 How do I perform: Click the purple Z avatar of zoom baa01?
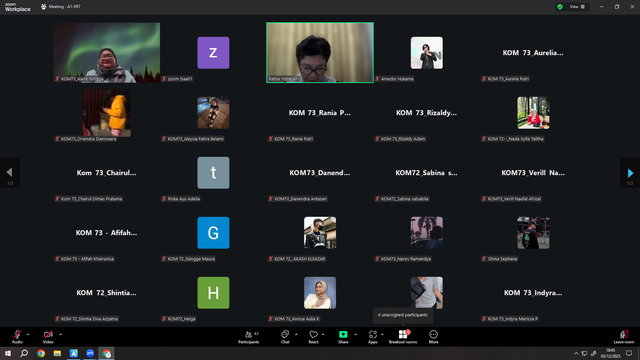[213, 53]
